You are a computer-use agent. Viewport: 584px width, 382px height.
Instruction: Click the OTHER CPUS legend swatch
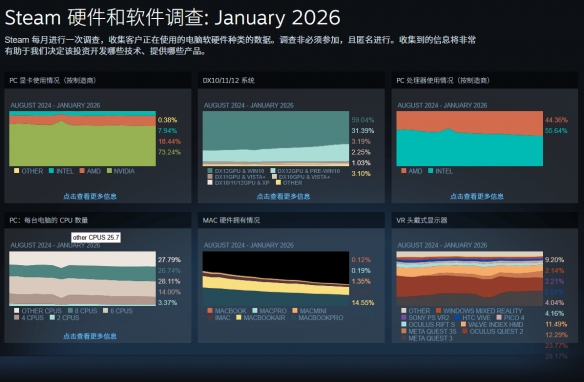(x=16, y=311)
